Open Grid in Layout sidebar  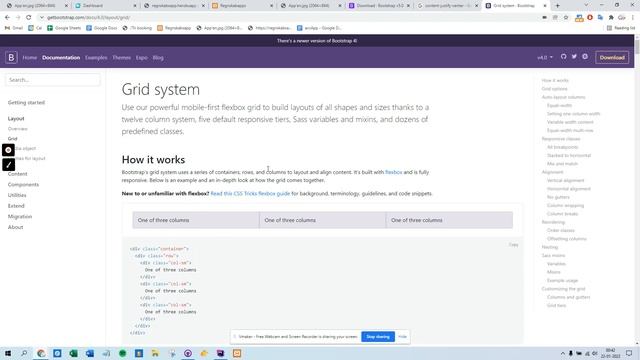[13, 139]
